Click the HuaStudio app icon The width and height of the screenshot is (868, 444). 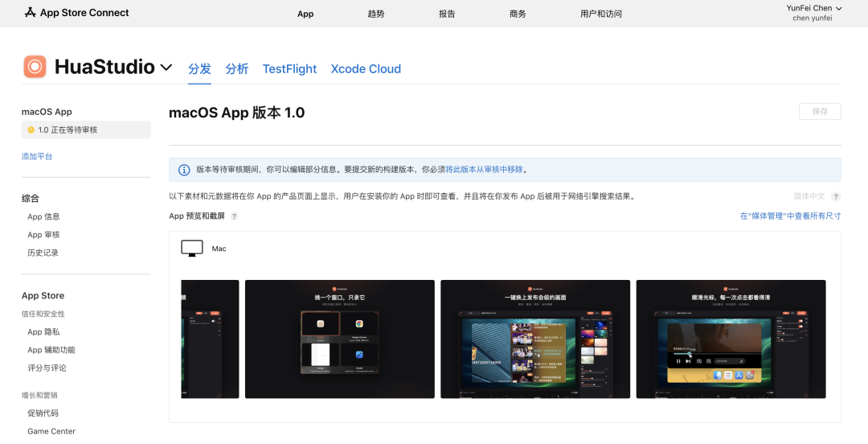(35, 67)
